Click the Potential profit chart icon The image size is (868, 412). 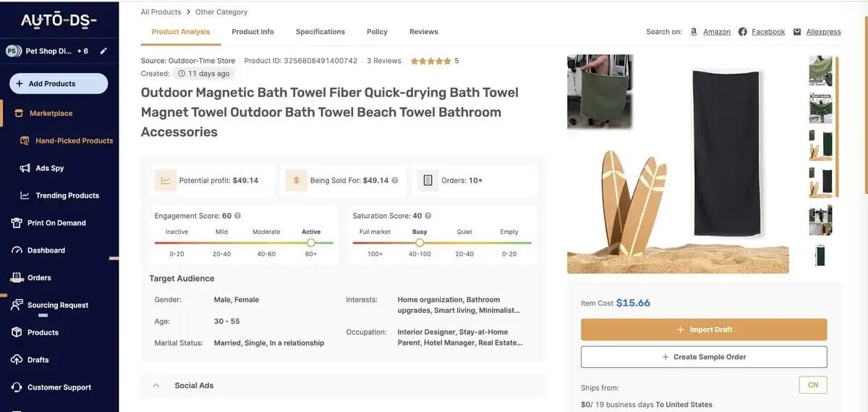(x=166, y=180)
